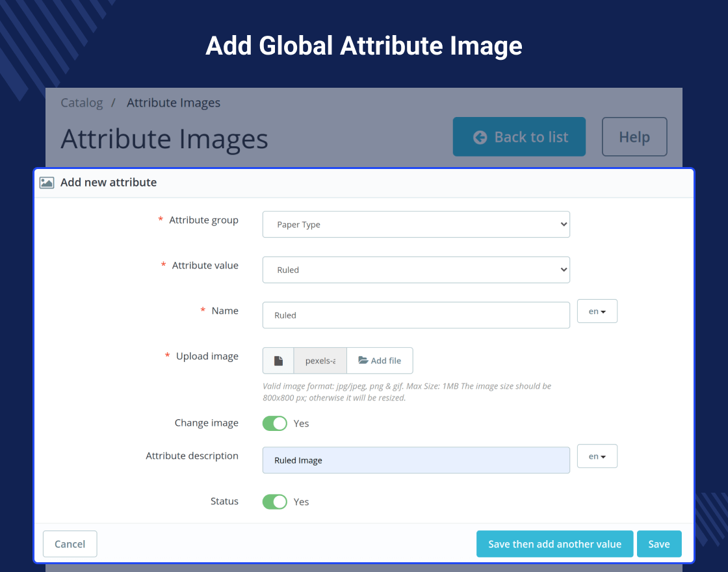Click the Attribute Images breadcrumb
728x572 pixels.
click(174, 103)
